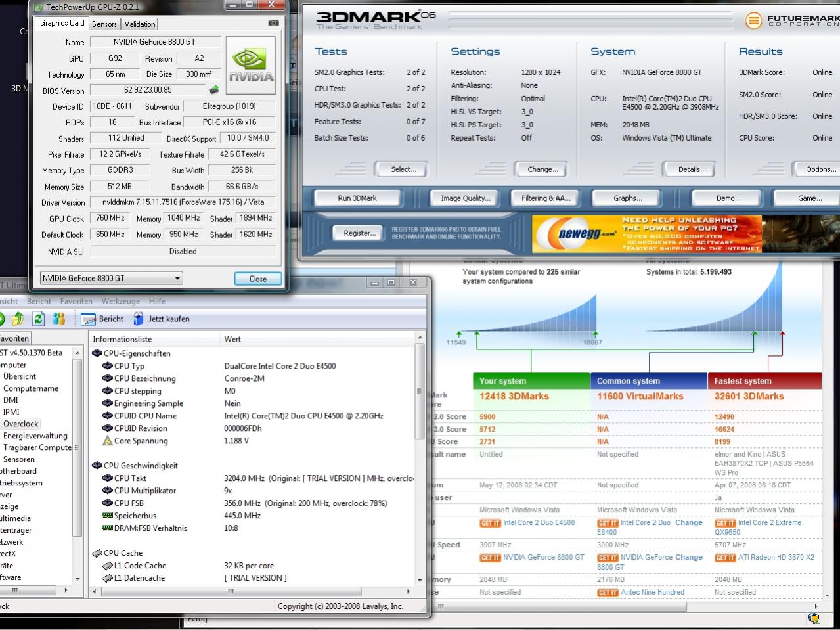Image resolution: width=840 pixels, height=630 pixels.
Task: Click the Run 3DMark button
Action: click(x=357, y=198)
